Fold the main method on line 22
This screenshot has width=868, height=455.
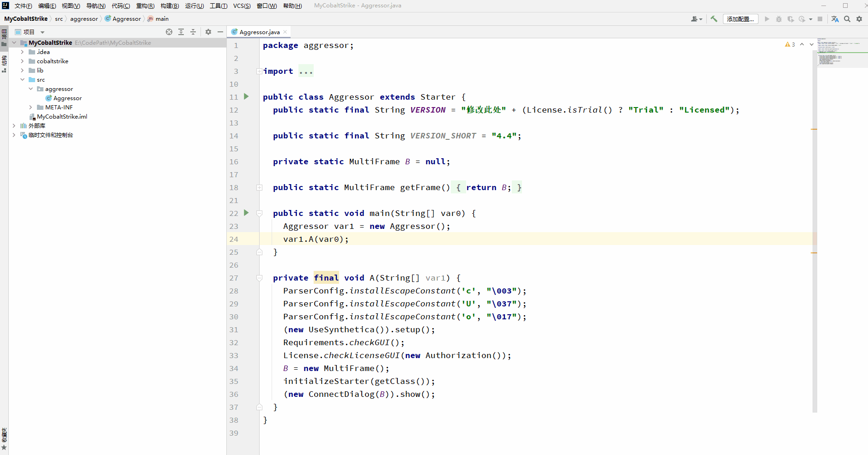259,213
